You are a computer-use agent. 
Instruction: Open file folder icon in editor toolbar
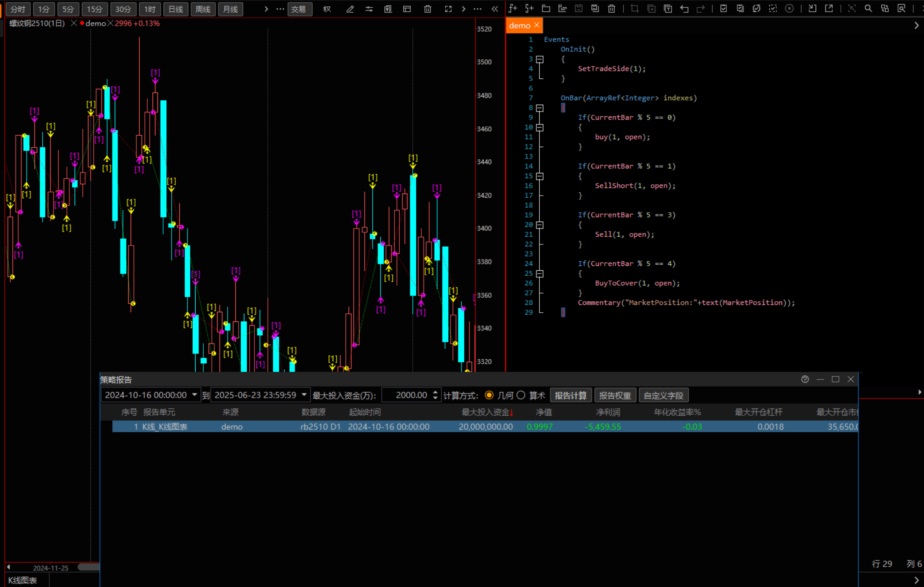pos(546,9)
